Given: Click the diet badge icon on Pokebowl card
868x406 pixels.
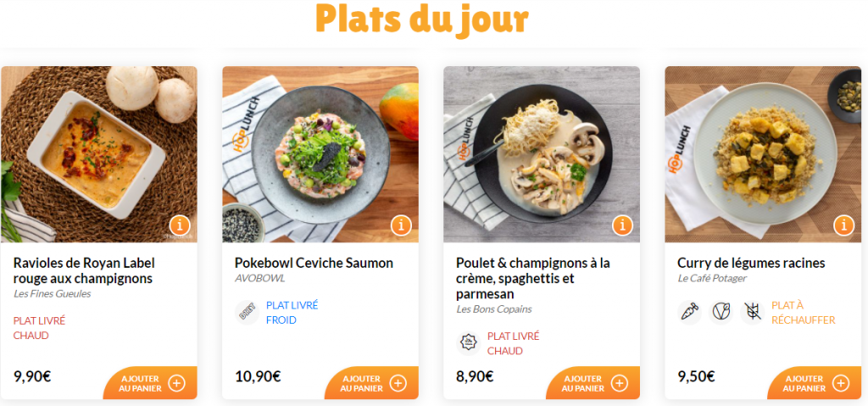Looking at the screenshot, I should point(247,312).
